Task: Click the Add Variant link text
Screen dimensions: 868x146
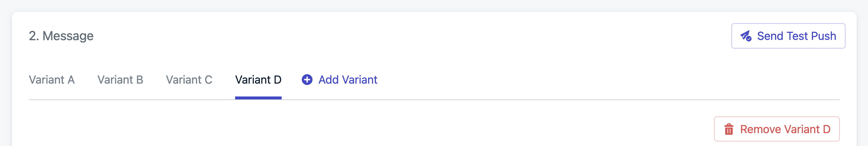Action: [348, 80]
